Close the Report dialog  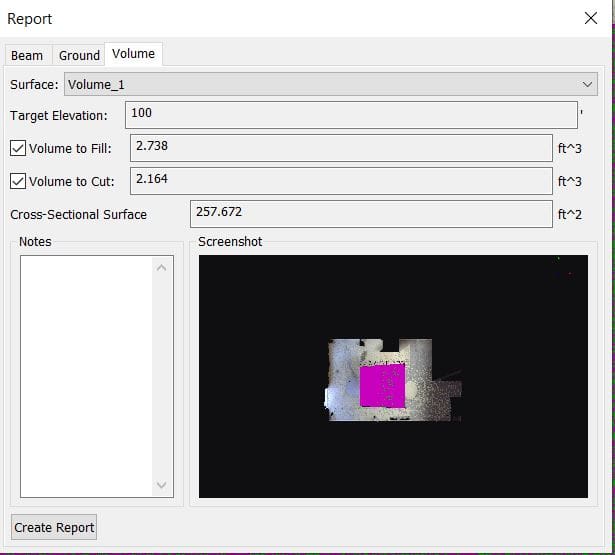(x=591, y=18)
